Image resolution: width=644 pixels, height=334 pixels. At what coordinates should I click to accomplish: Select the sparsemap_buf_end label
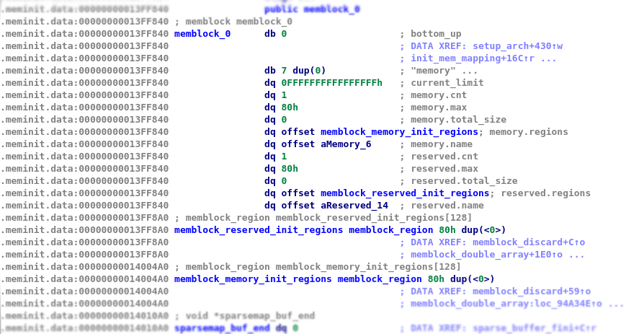(x=222, y=328)
